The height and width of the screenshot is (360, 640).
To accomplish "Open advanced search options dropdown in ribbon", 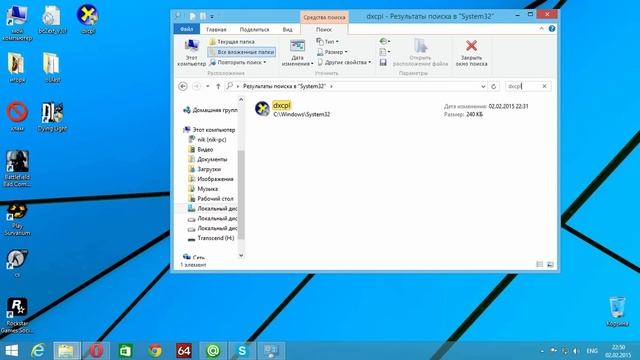I will 384,52.
